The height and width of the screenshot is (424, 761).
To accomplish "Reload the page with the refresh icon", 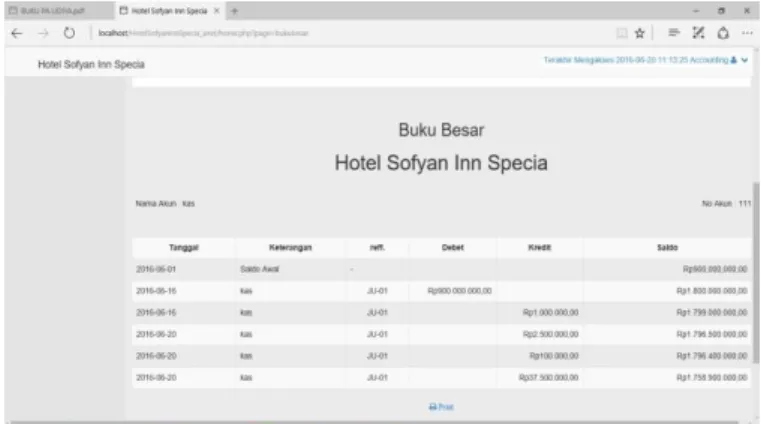I will [69, 33].
